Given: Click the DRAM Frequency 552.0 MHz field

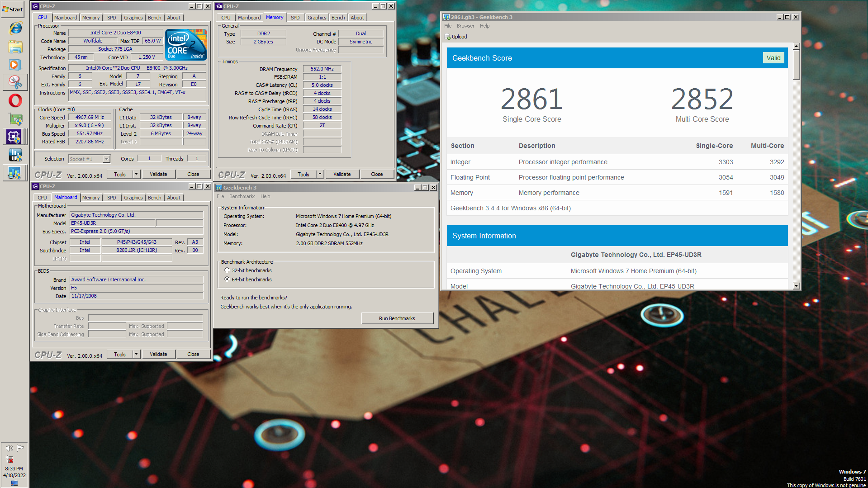Looking at the screenshot, I should [x=322, y=69].
